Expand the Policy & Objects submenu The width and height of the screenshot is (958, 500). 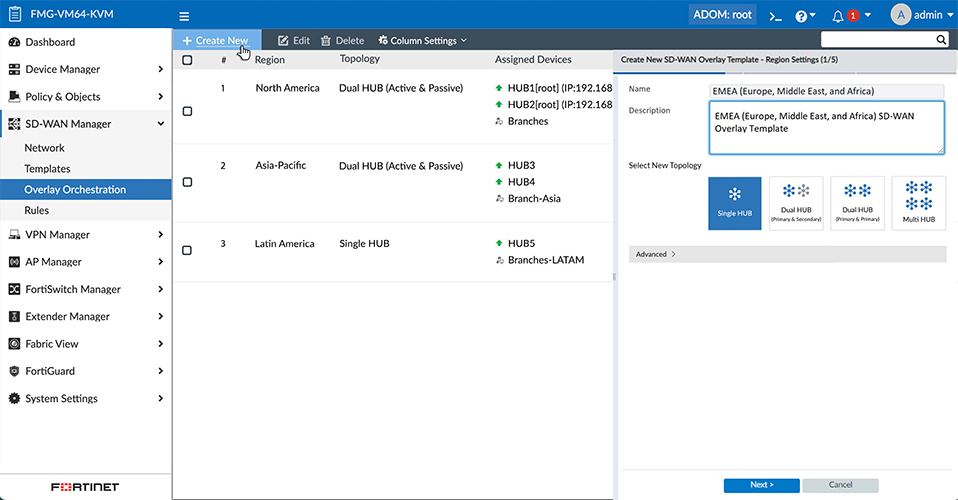pos(161,97)
